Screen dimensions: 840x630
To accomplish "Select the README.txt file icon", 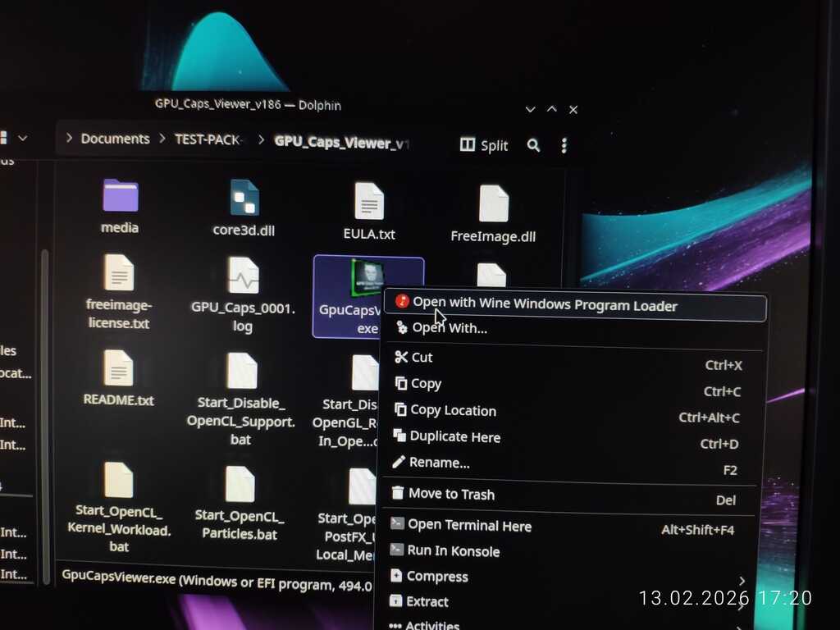I will pos(118,368).
